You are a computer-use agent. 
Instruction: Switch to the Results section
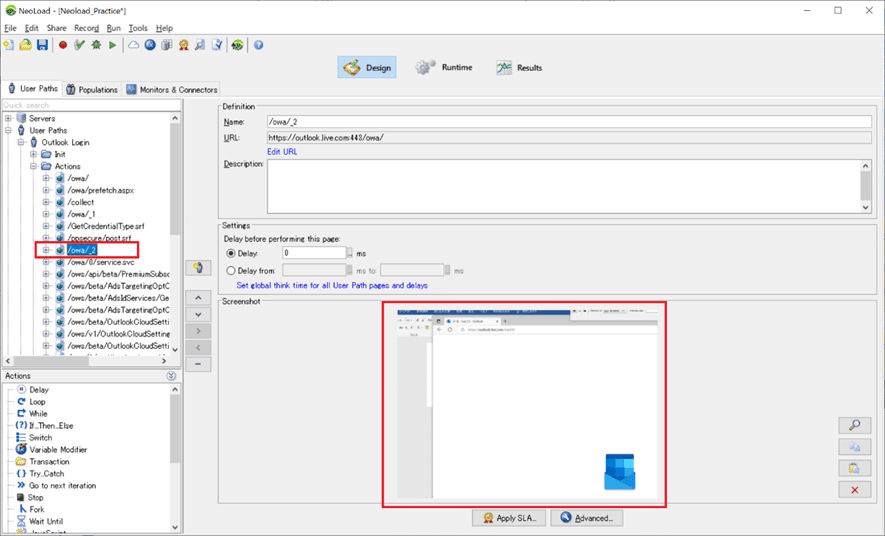coord(519,68)
